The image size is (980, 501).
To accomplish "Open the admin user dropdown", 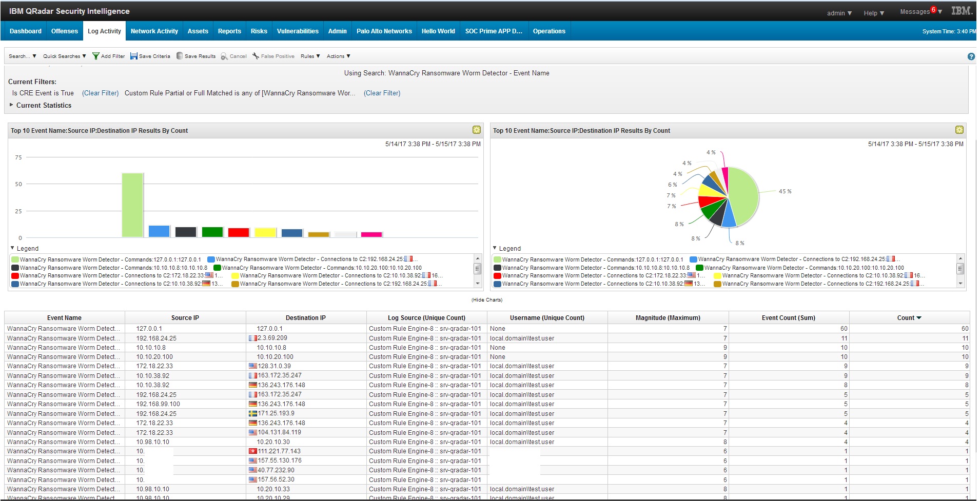I will [x=839, y=13].
